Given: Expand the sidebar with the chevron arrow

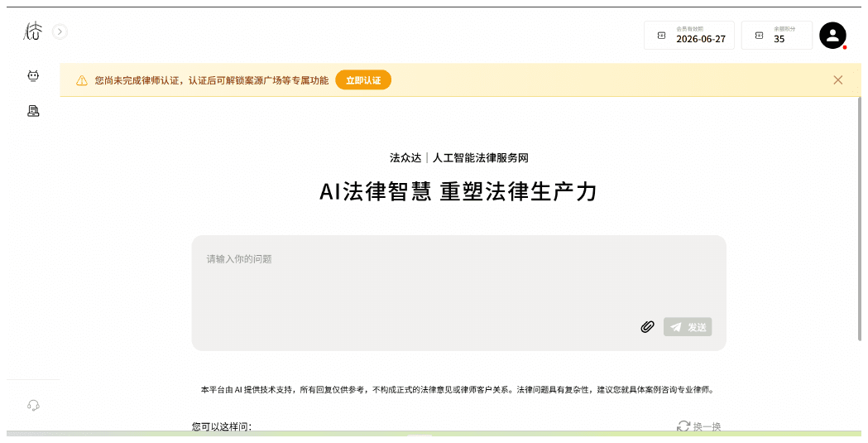Looking at the screenshot, I should click(x=60, y=31).
